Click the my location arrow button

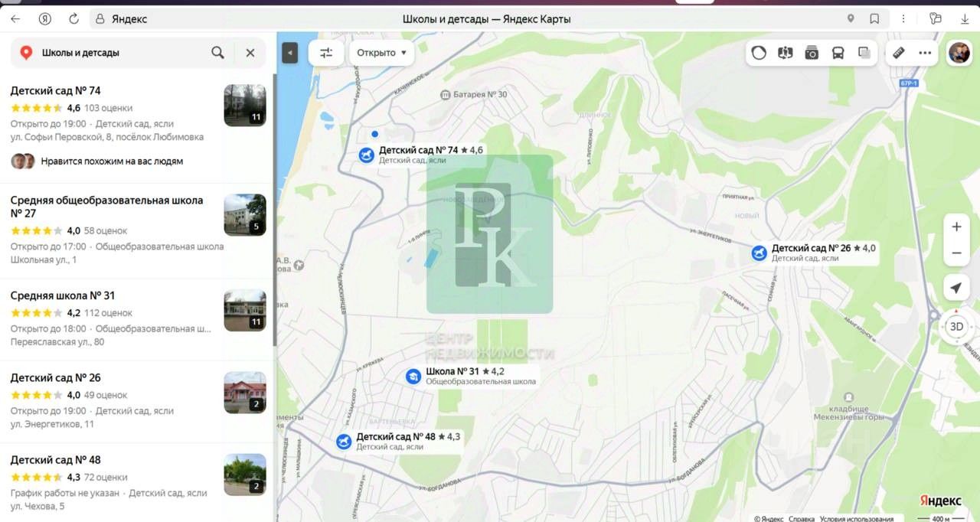coord(956,288)
